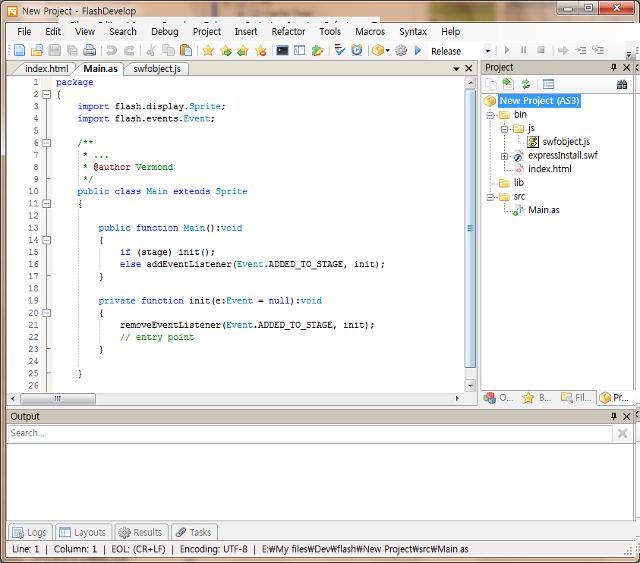Open the Syntax menu
Viewport: 640px width, 563px height.
tap(413, 31)
